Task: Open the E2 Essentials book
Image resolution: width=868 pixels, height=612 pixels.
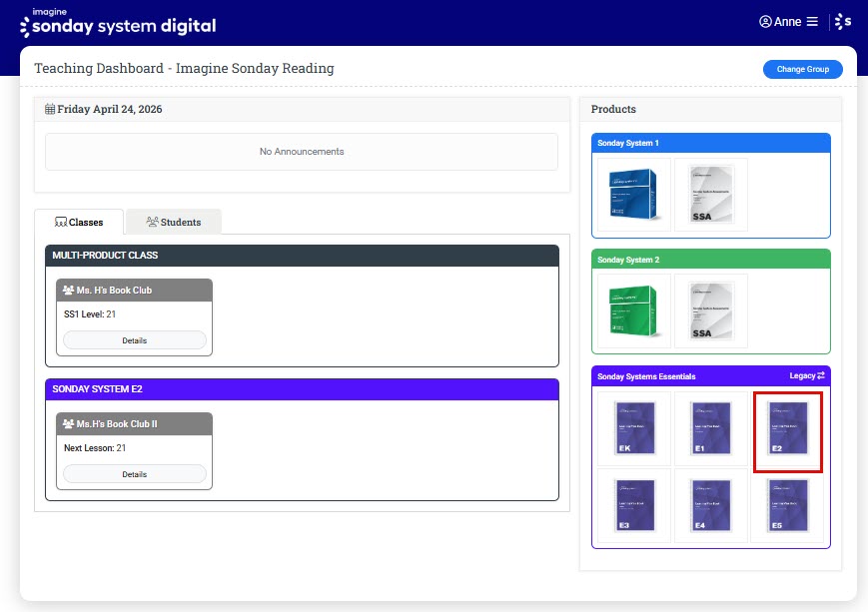Action: pyautogui.click(x=788, y=428)
